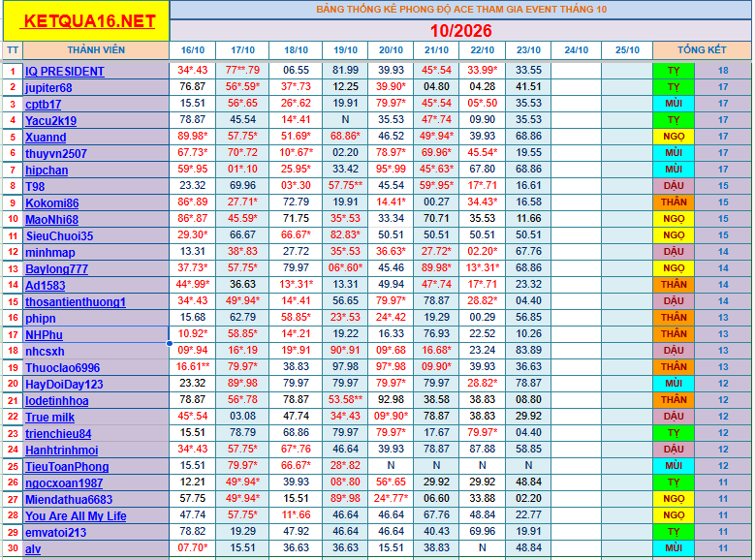Screen dimensions: 755x560
Task: Open member link Baylong777
Action: coord(56,268)
